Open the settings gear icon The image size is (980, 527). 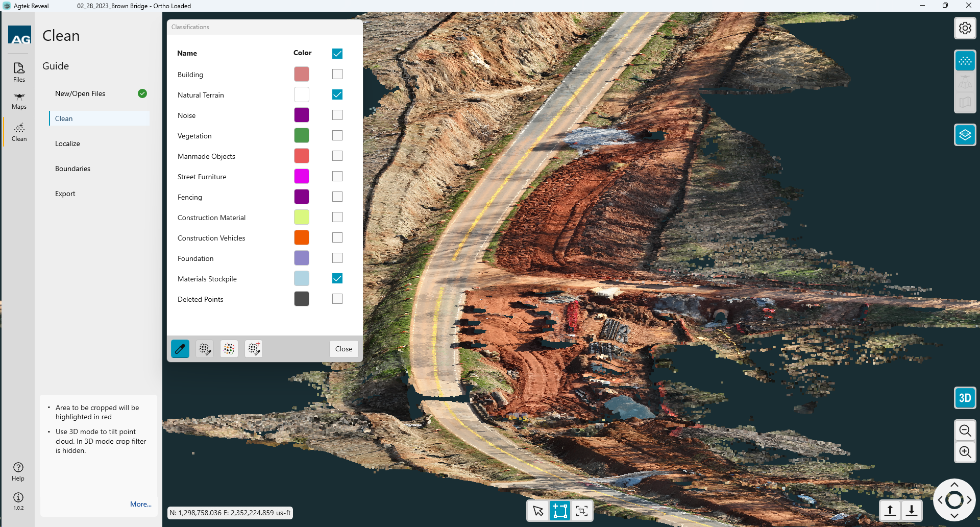(965, 28)
